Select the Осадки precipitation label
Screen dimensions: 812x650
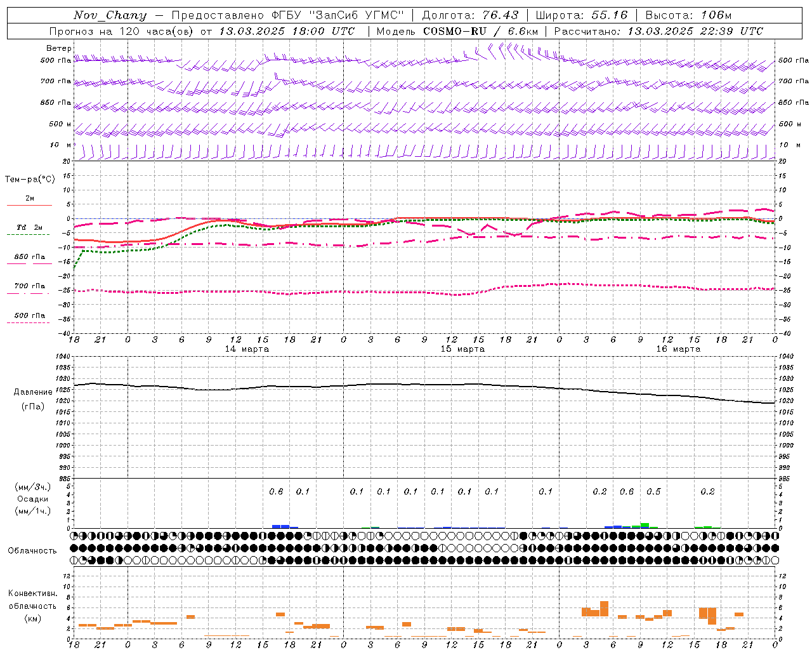(33, 499)
